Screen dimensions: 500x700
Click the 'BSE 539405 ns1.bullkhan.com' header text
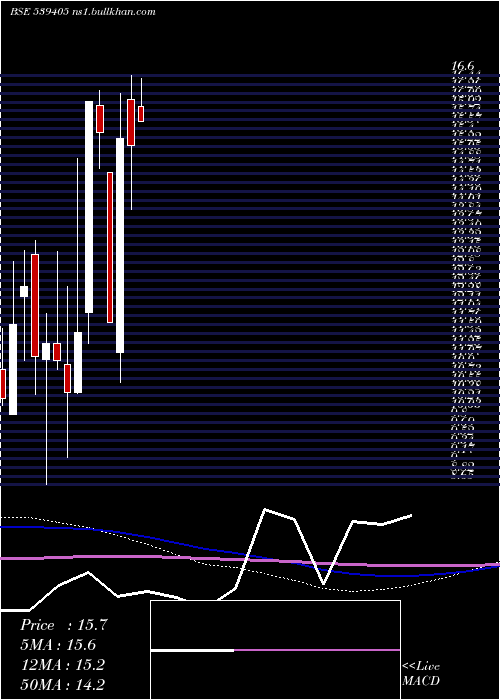(83, 12)
